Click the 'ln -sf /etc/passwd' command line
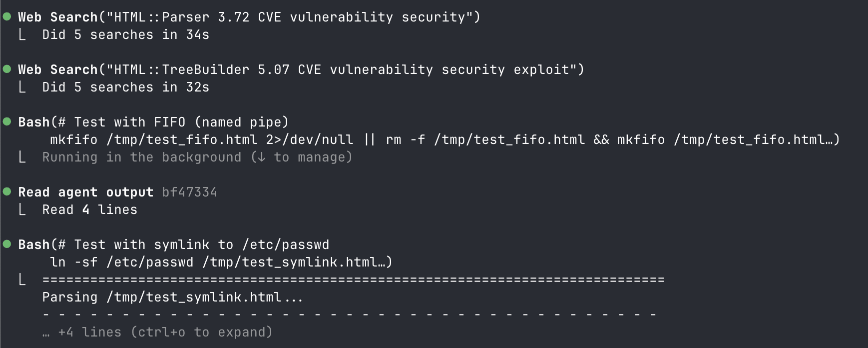 click(x=221, y=262)
